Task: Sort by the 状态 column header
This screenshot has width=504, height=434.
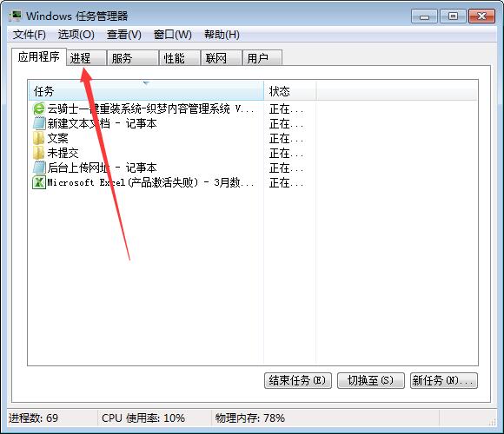Action: click(x=289, y=91)
